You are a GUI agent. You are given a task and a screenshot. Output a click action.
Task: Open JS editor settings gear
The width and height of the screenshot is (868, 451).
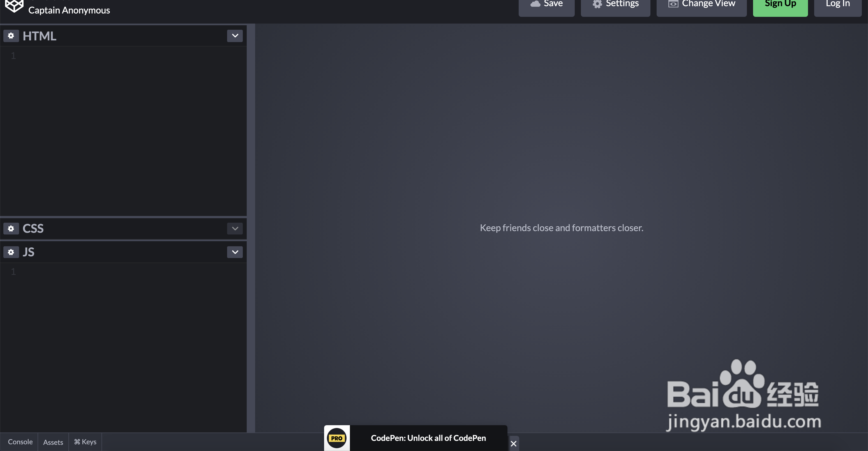click(x=11, y=252)
